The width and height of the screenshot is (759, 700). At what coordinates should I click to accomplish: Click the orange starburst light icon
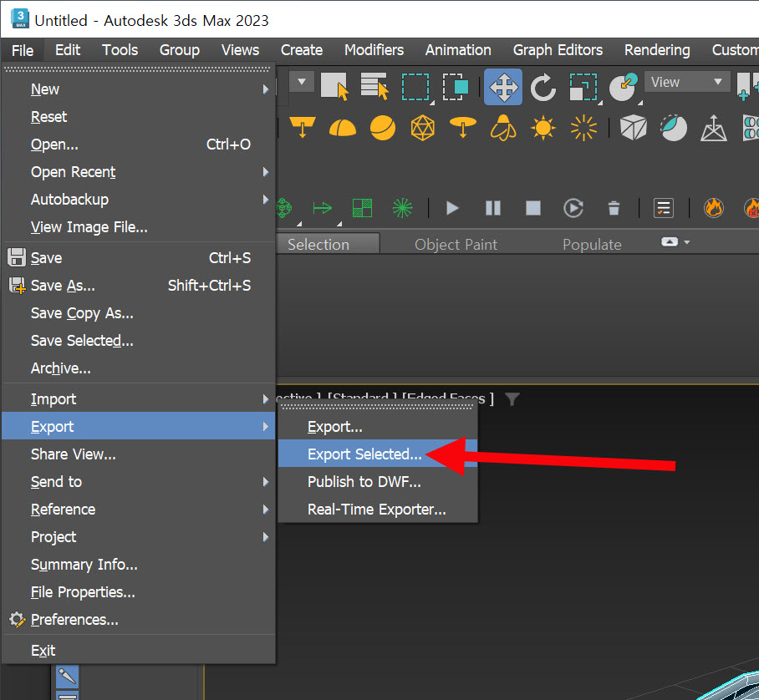coord(583,128)
